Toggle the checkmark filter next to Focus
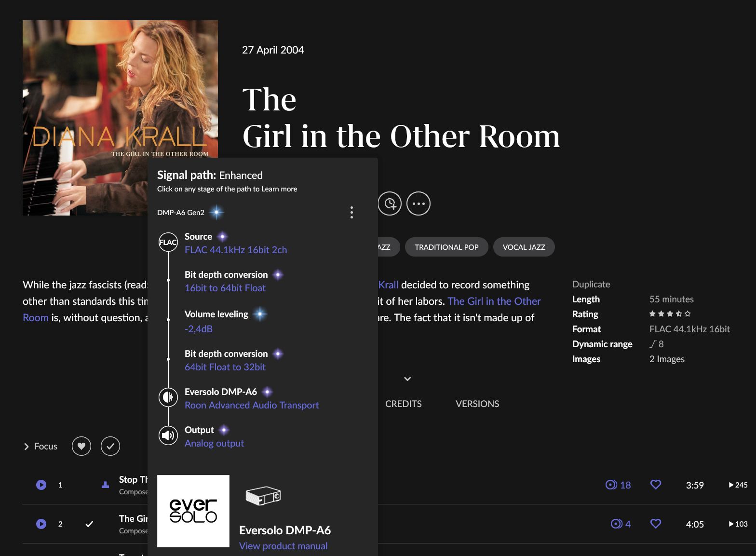 click(x=110, y=446)
